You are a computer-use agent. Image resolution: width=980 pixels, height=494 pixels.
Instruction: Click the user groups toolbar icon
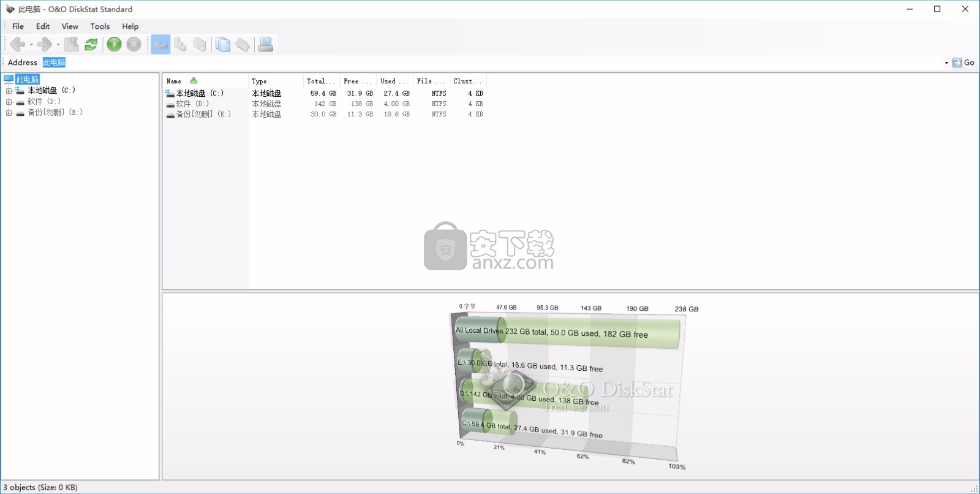click(x=243, y=44)
